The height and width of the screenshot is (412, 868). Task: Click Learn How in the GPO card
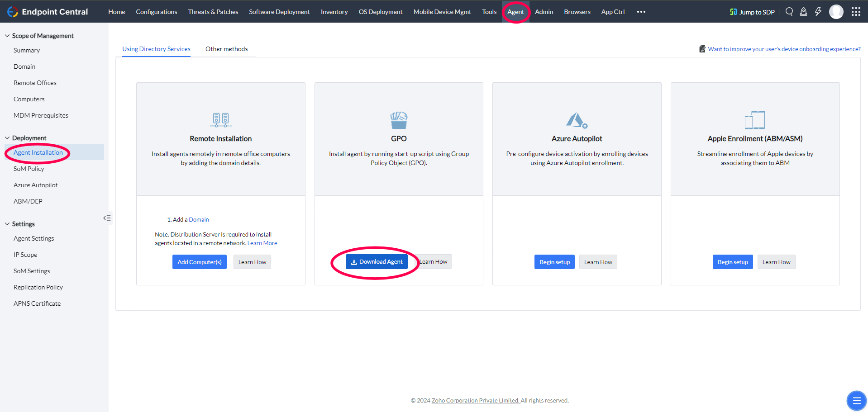click(433, 261)
